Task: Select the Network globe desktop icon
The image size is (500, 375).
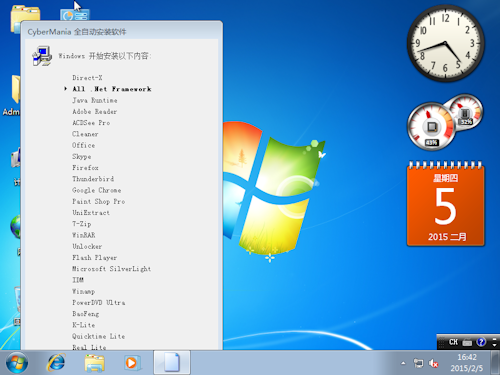Action: click(15, 227)
